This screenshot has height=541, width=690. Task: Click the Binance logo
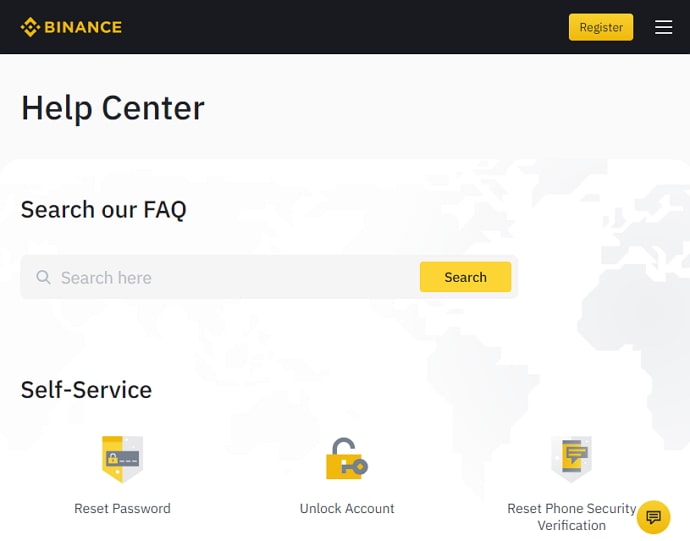click(x=71, y=27)
